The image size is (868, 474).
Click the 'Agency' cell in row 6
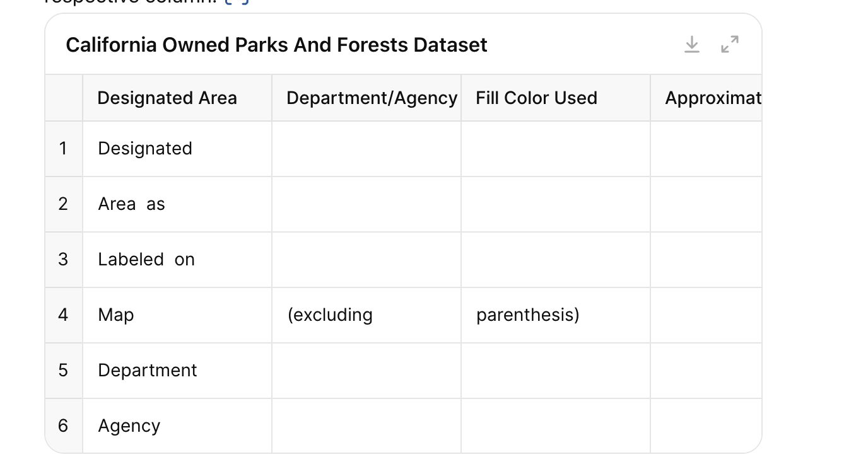[x=177, y=426]
